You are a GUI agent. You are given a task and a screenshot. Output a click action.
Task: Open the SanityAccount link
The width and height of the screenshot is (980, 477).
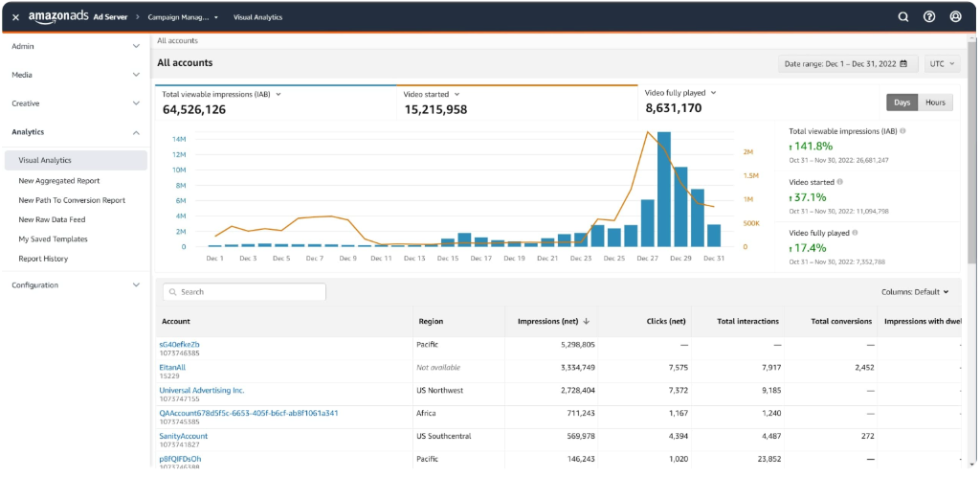pyautogui.click(x=184, y=436)
